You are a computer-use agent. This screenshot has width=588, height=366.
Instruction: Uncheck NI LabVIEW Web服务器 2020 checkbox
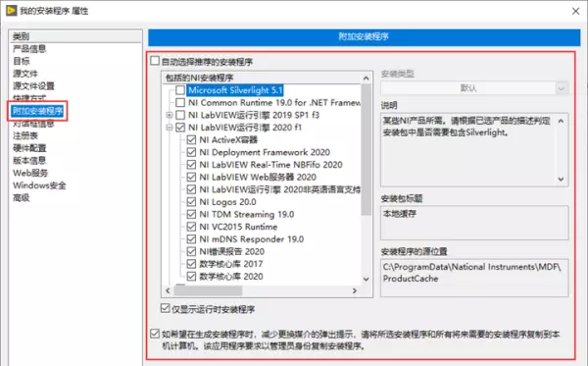(191, 177)
